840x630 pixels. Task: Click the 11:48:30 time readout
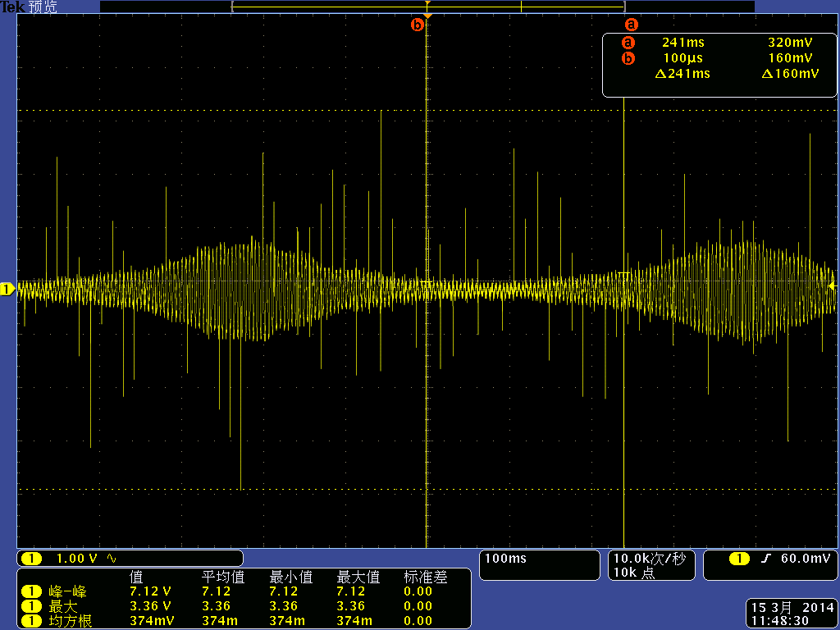[779, 622]
